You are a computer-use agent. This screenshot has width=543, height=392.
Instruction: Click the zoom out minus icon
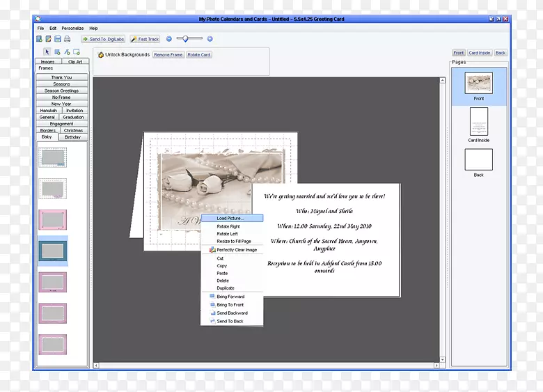(168, 39)
